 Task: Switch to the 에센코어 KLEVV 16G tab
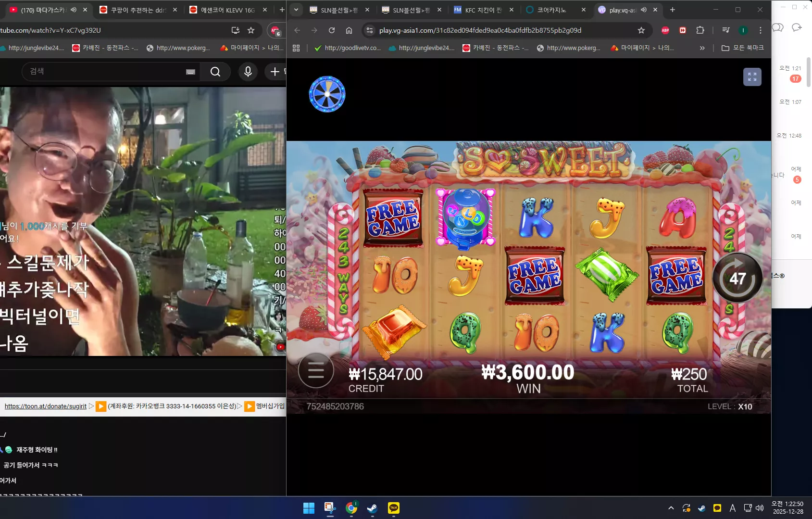click(227, 10)
